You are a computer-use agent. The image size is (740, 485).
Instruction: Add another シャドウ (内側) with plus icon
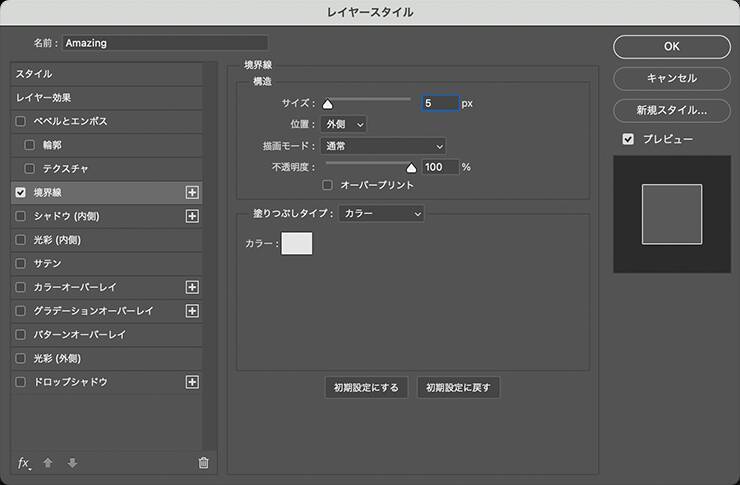point(193,216)
